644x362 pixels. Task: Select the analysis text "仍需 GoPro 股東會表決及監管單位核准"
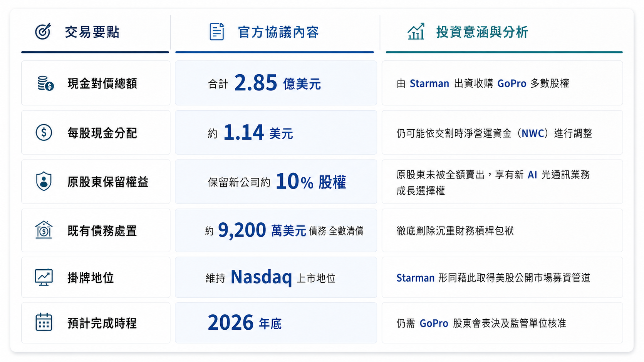(x=481, y=323)
